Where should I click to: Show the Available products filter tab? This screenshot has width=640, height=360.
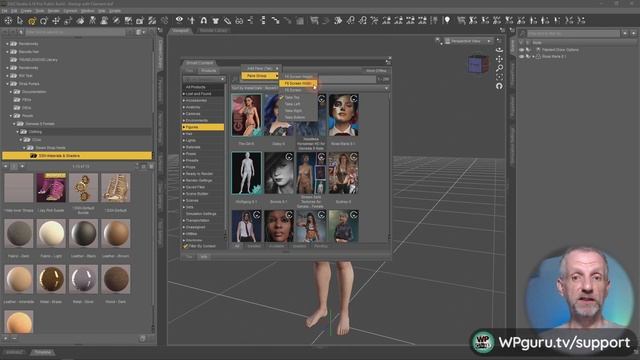tap(276, 246)
